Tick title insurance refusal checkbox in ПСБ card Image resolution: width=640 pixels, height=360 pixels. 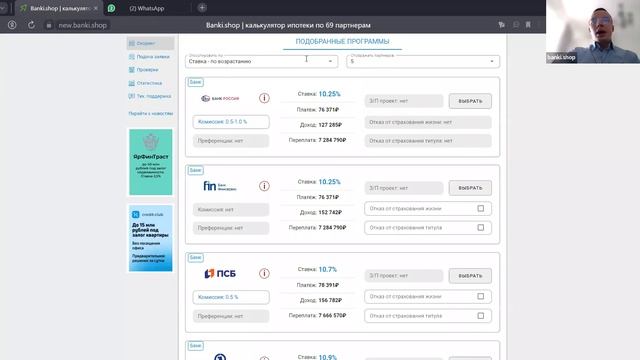481,316
